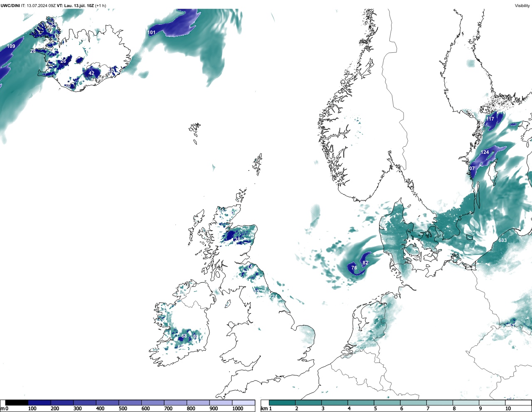Click the '633' value over the Baltic
Image resolution: width=532 pixels, height=412 pixels.
coord(502,240)
